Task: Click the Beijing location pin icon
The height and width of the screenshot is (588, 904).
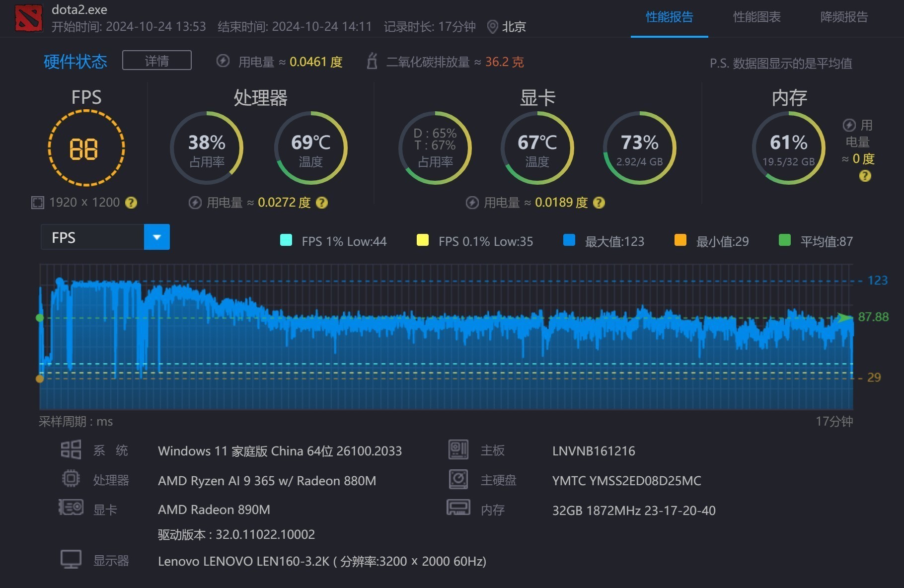Action: tap(492, 27)
